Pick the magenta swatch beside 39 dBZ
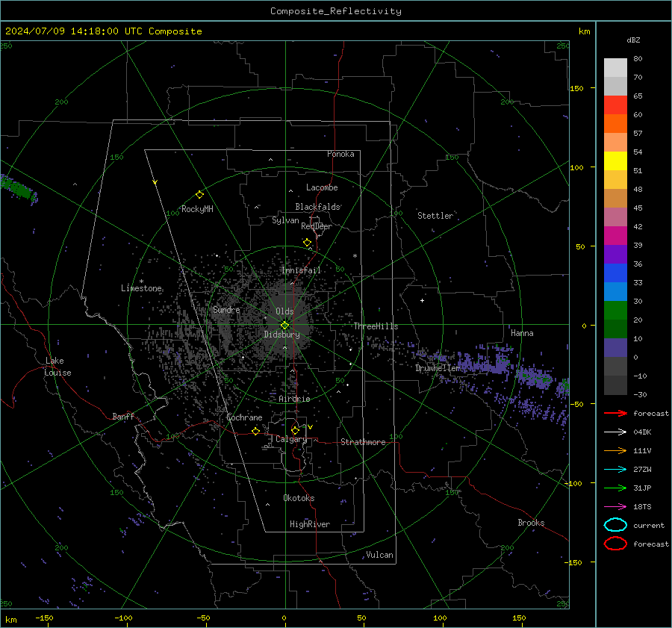 pos(615,235)
